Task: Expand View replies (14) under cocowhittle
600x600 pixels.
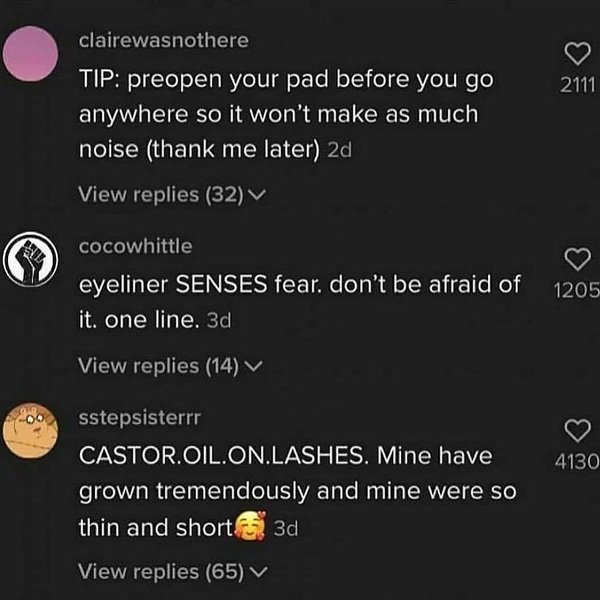Action: [x=171, y=366]
